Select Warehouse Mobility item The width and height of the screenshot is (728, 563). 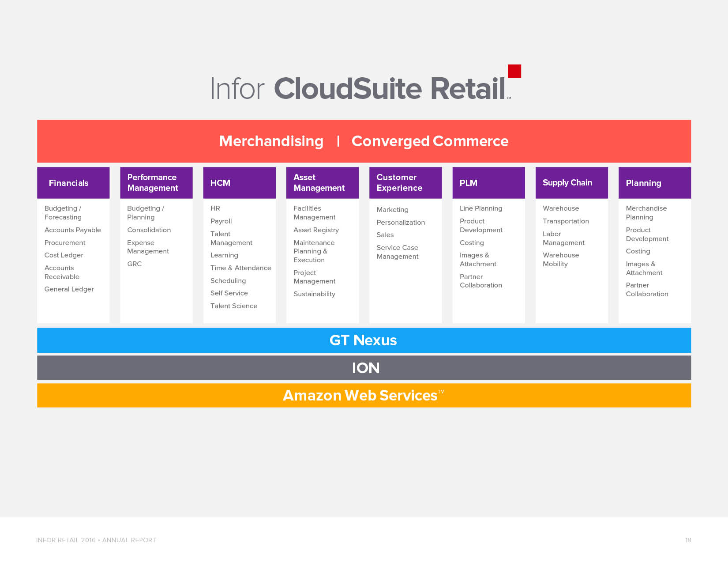click(x=561, y=260)
